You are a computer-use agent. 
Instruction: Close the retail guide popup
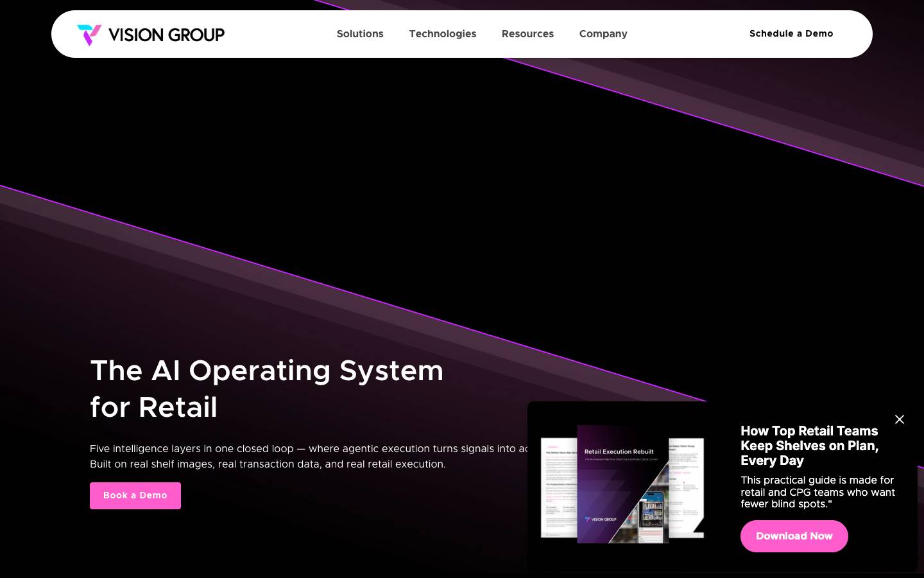click(x=900, y=419)
